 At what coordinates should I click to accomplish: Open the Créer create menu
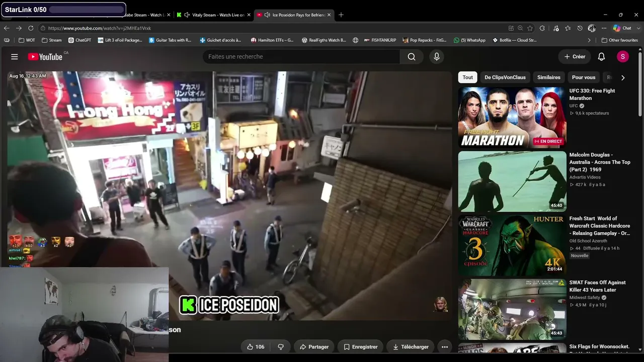(575, 57)
